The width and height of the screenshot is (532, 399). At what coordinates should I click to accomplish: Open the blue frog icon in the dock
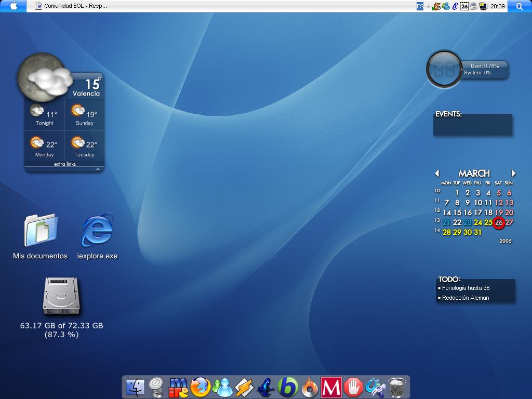coord(265,387)
